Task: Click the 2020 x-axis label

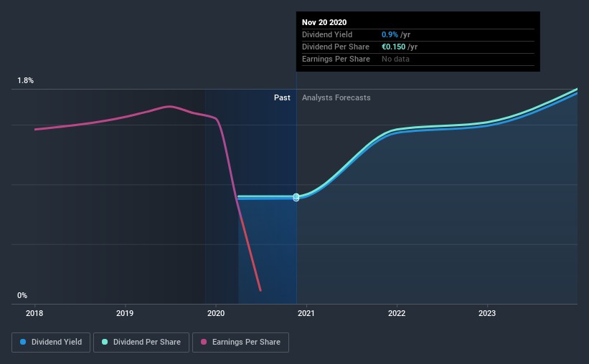Action: coord(216,313)
